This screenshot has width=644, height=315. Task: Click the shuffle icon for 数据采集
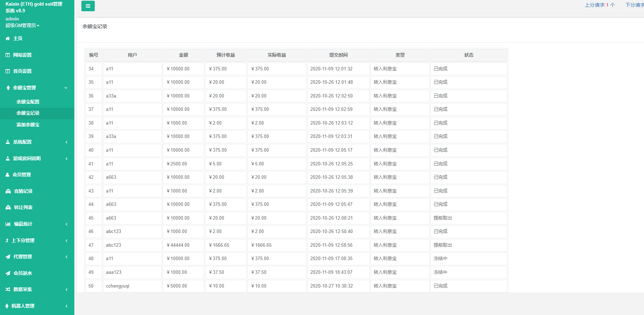(x=8, y=290)
